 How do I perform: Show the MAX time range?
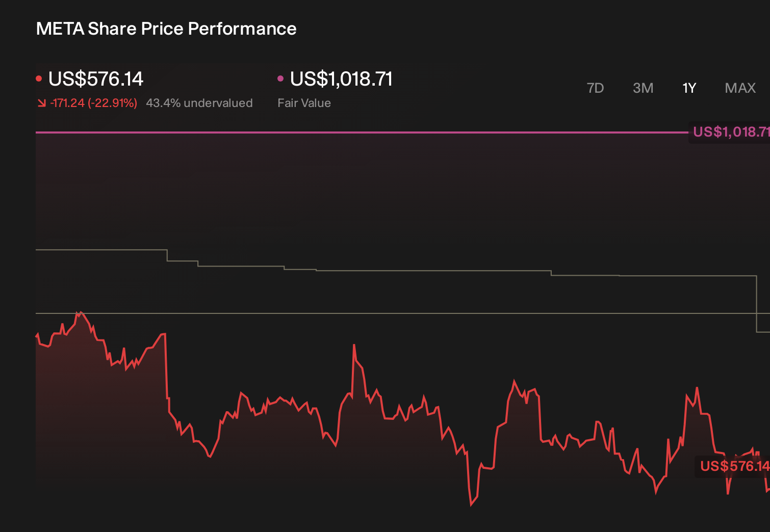pos(740,88)
